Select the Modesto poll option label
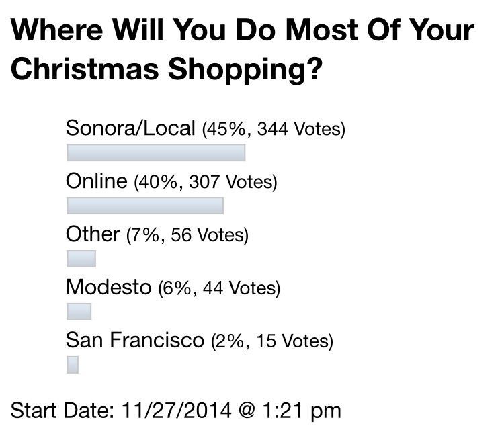 (x=108, y=288)
